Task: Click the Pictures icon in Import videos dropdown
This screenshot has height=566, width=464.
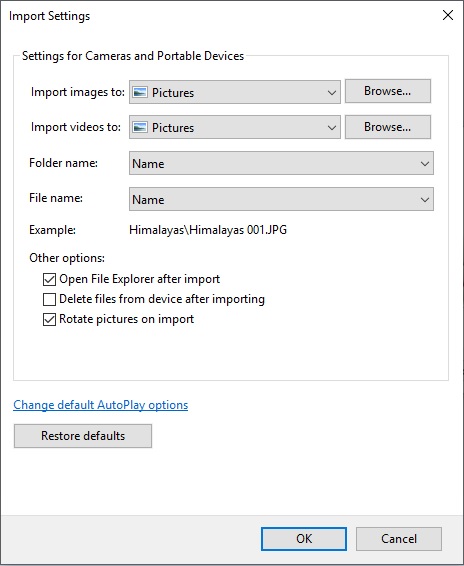Action: pyautogui.click(x=140, y=127)
